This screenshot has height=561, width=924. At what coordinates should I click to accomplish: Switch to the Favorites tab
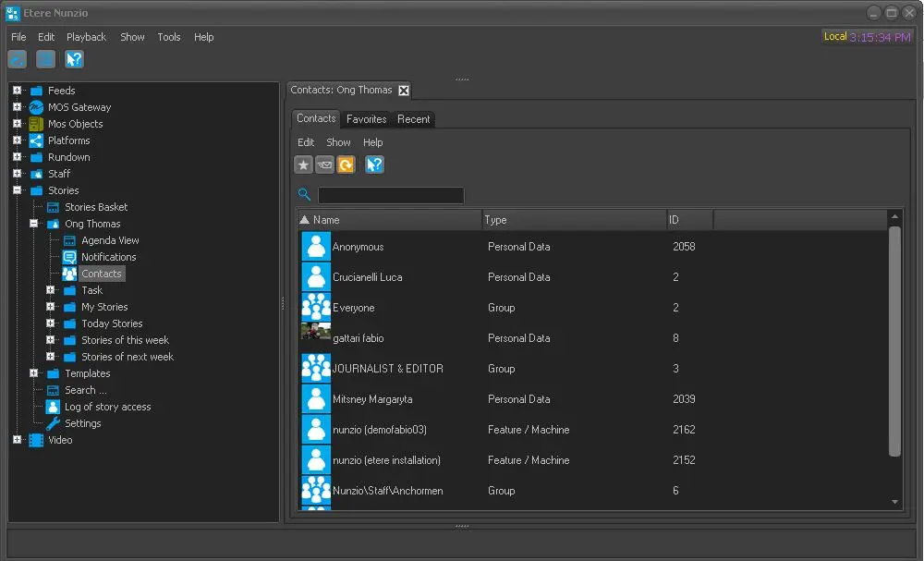click(366, 119)
